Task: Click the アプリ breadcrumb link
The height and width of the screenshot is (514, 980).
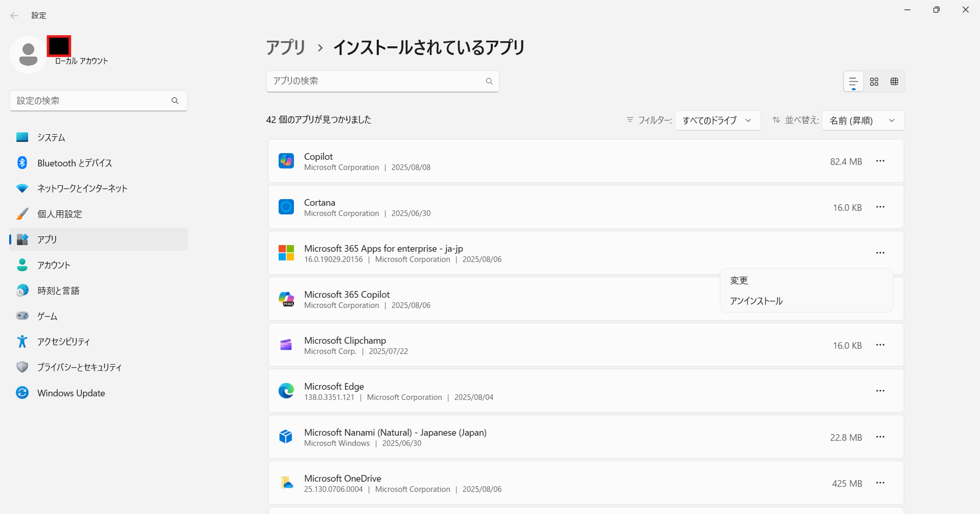Action: point(286,48)
